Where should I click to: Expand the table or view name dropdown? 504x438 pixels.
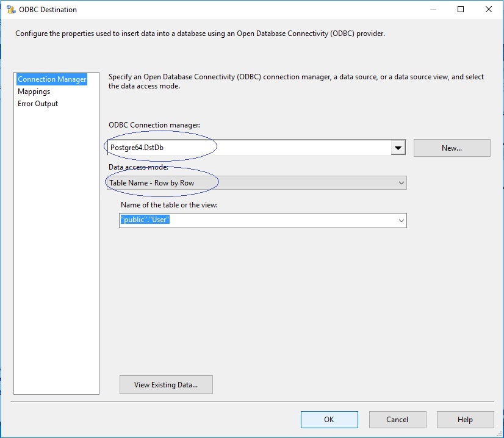(401, 220)
